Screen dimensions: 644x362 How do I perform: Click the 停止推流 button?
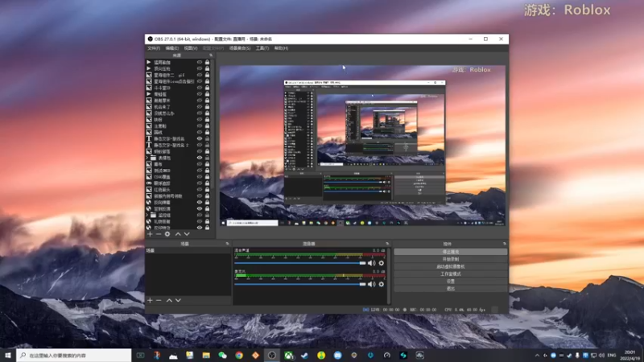pos(451,252)
